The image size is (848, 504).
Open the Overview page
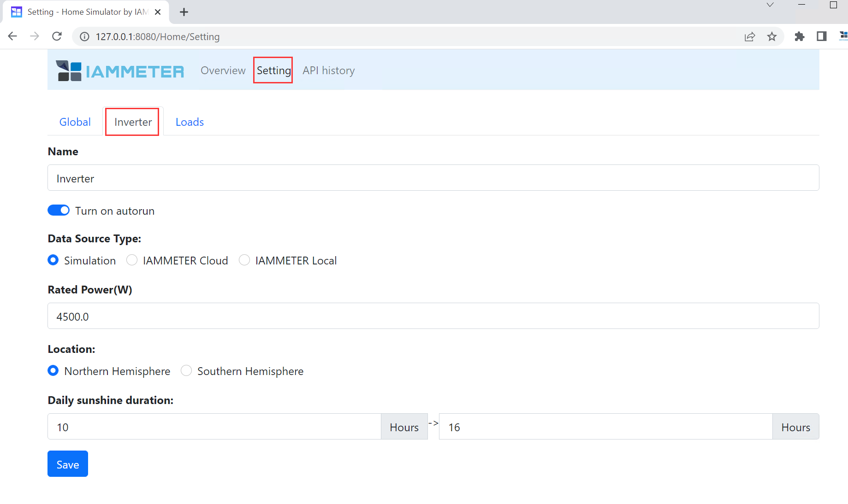pos(223,70)
